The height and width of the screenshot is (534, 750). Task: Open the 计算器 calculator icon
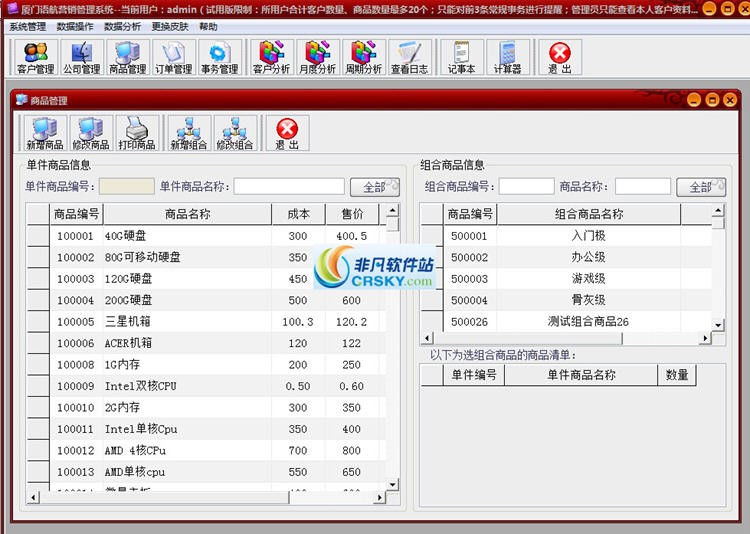pos(507,58)
